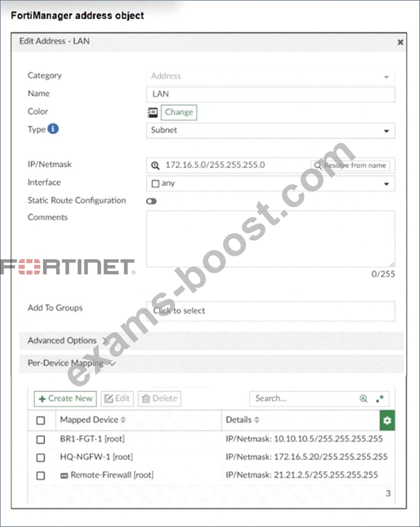Select all mapped devices header checkbox
The image size is (420, 527).
click(41, 420)
